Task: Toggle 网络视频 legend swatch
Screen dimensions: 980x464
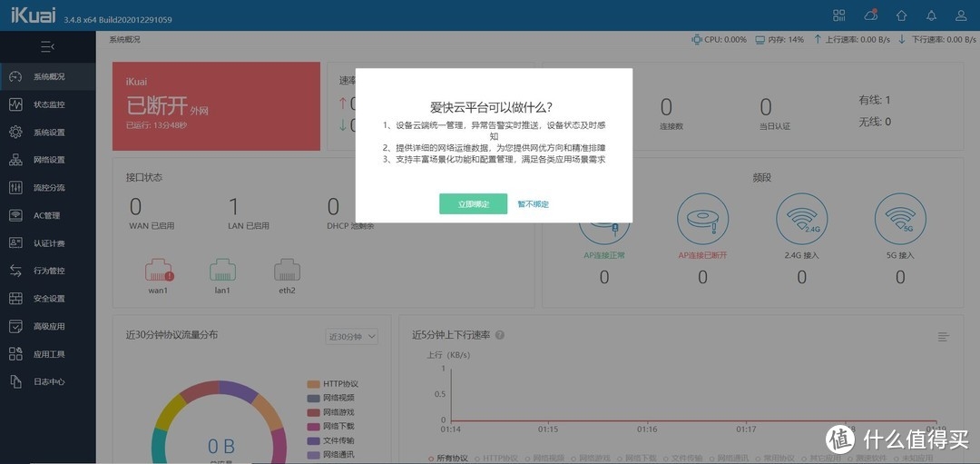Action: pyautogui.click(x=314, y=398)
